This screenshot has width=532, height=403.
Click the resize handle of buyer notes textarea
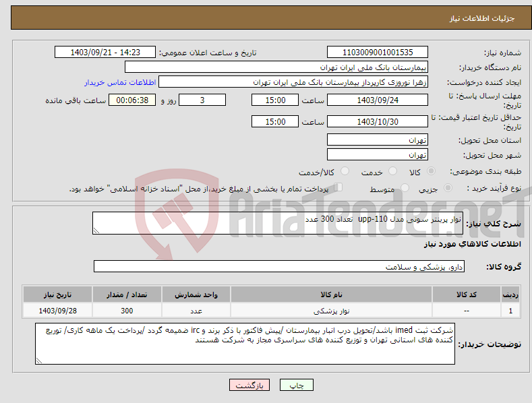(x=39, y=361)
